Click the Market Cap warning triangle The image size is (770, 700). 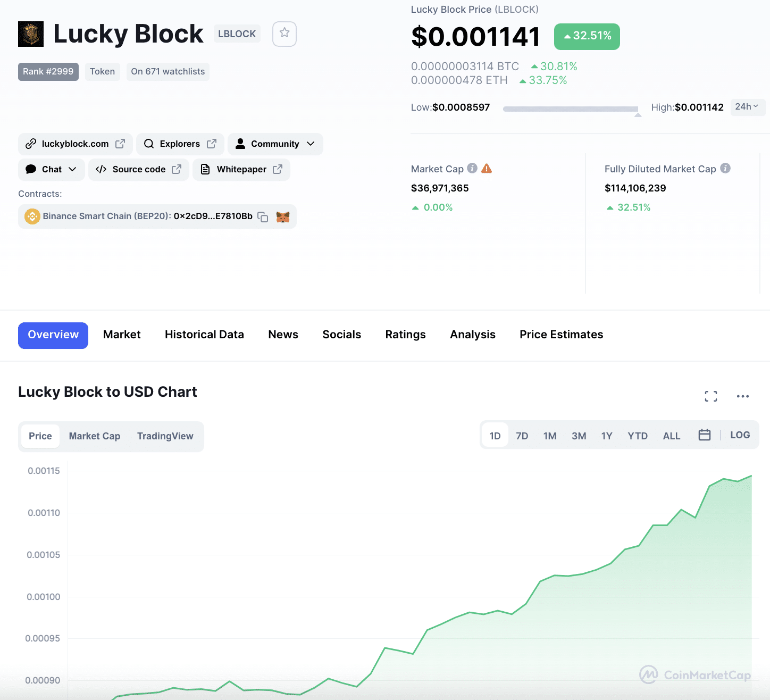(x=487, y=169)
